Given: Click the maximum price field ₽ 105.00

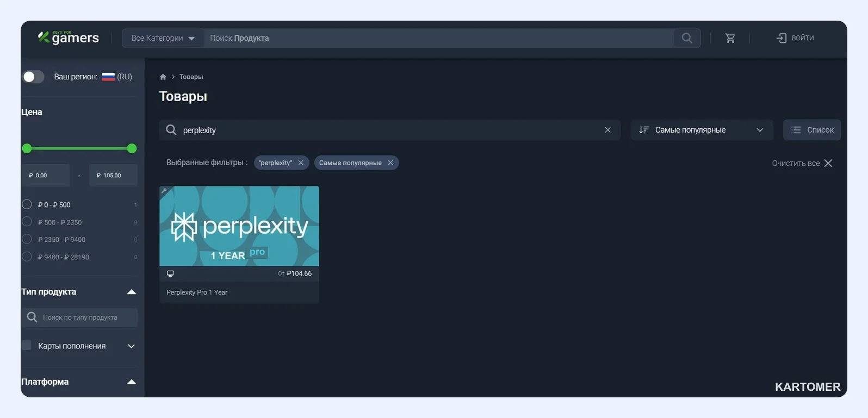Looking at the screenshot, I should pyautogui.click(x=113, y=176).
